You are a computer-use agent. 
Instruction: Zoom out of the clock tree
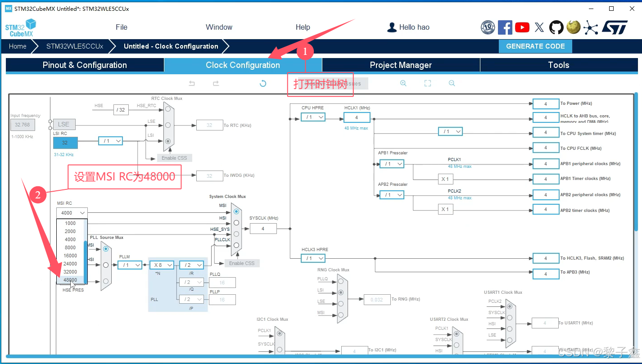pos(452,83)
